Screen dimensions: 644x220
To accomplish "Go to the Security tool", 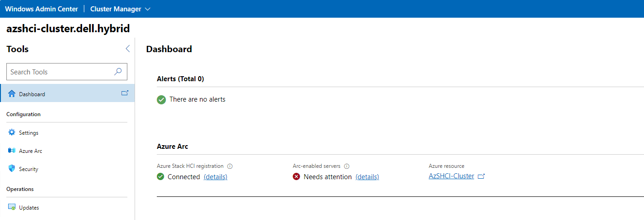I will point(29,169).
